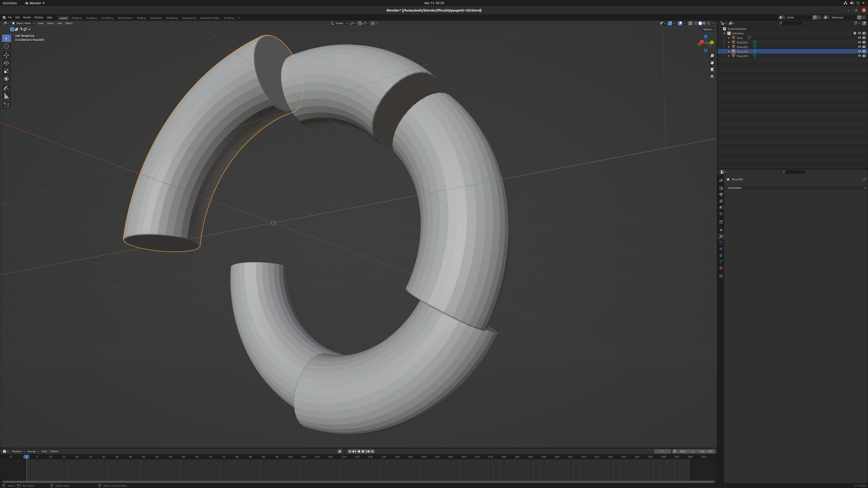Open the Material properties tab

coord(721,268)
